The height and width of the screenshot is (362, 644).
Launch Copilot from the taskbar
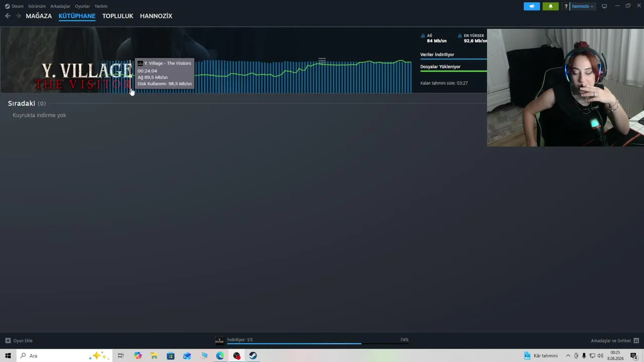point(138,356)
